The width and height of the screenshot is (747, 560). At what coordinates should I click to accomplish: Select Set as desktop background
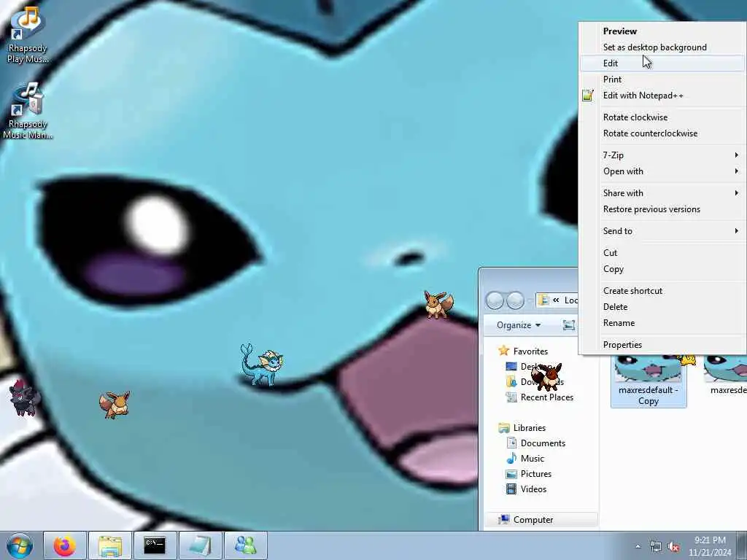point(662,47)
